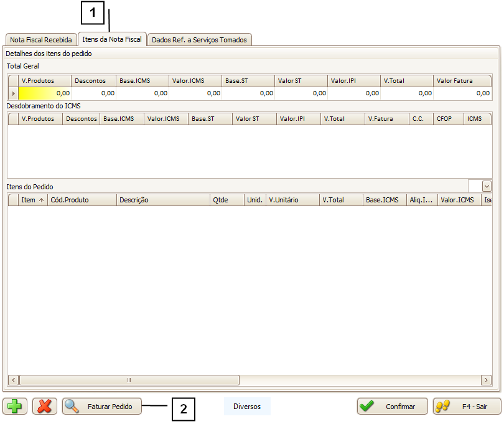The image size is (504, 424).
Task: Click the Cód.Produto column header
Action: [x=82, y=200]
